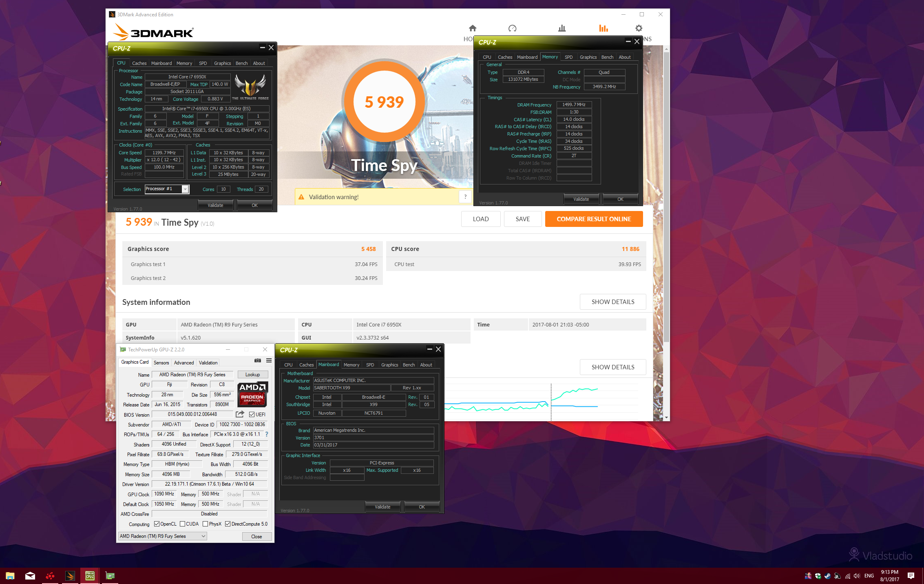The width and height of the screenshot is (924, 584).
Task: Click Graphics score value 5 458
Action: [368, 249]
